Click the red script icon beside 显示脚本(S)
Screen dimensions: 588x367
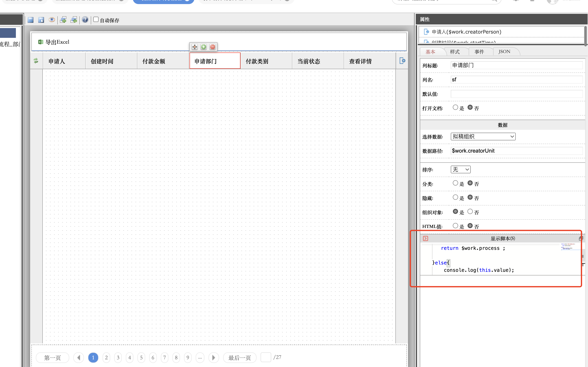pyautogui.click(x=426, y=238)
